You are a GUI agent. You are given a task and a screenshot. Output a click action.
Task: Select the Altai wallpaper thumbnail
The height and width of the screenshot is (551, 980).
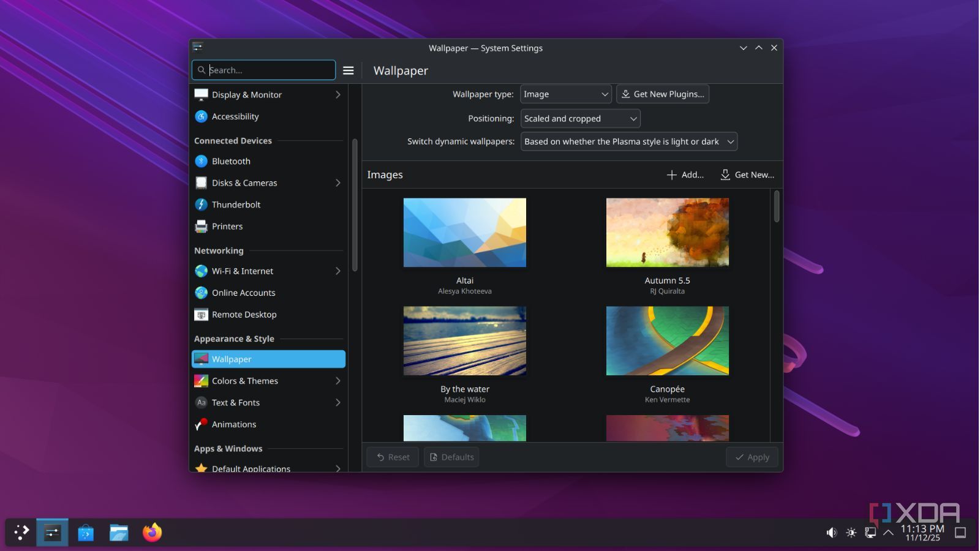point(465,233)
